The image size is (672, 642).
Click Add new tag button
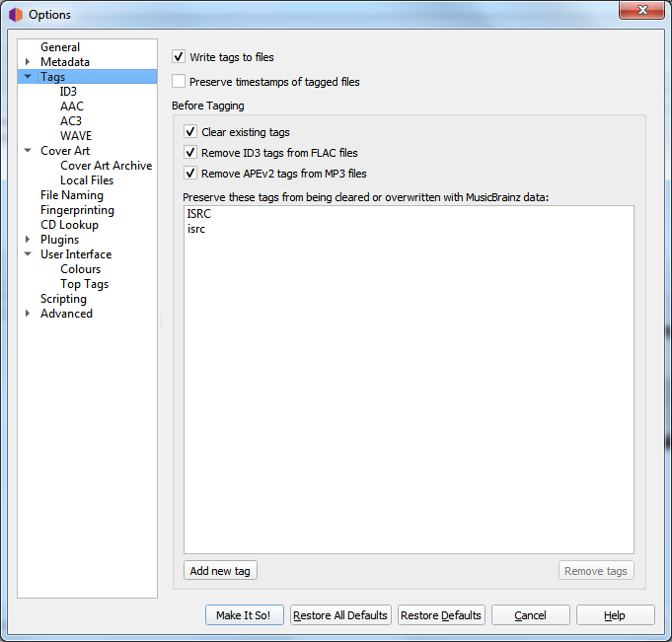click(220, 570)
